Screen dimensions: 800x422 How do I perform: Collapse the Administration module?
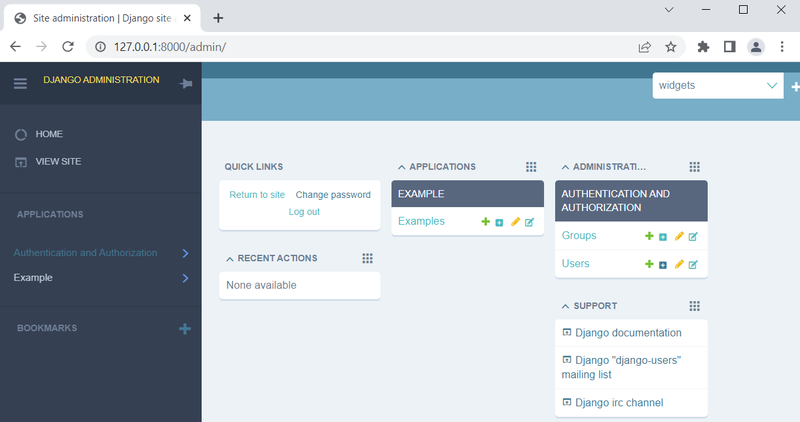click(565, 167)
